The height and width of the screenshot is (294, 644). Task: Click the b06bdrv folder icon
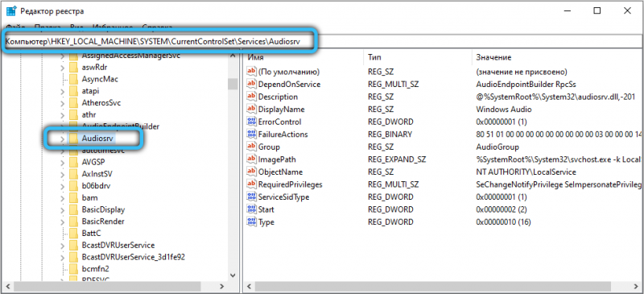click(x=73, y=186)
